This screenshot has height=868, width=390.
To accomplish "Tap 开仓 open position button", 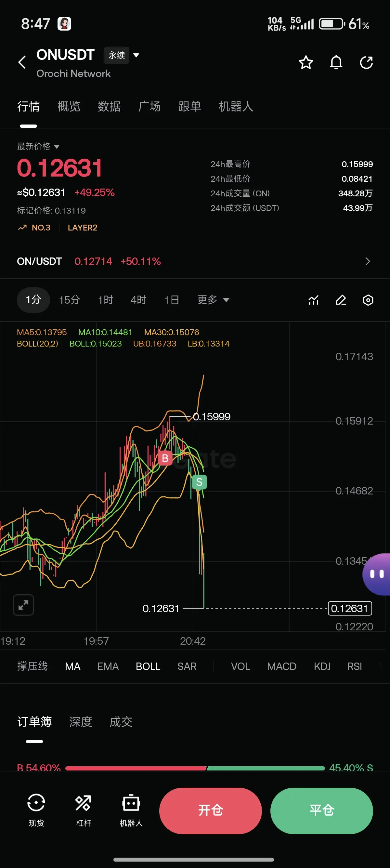I will click(x=211, y=810).
